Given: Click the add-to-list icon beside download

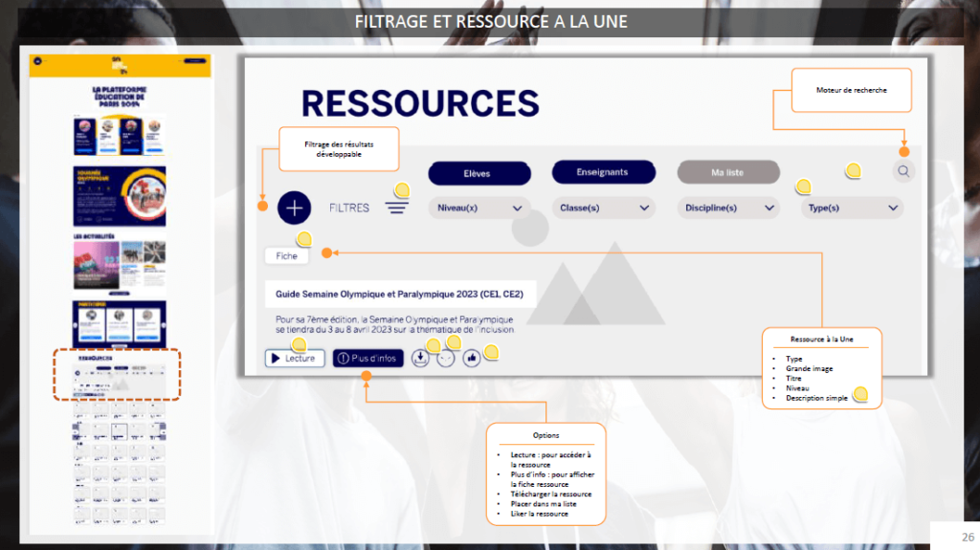Looking at the screenshot, I should click(x=446, y=358).
